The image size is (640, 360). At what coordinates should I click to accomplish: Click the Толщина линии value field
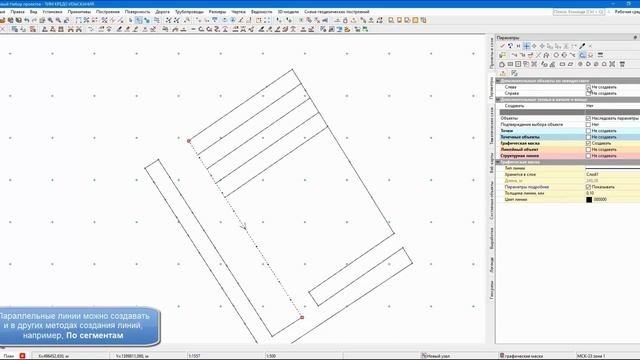pyautogui.click(x=612, y=193)
